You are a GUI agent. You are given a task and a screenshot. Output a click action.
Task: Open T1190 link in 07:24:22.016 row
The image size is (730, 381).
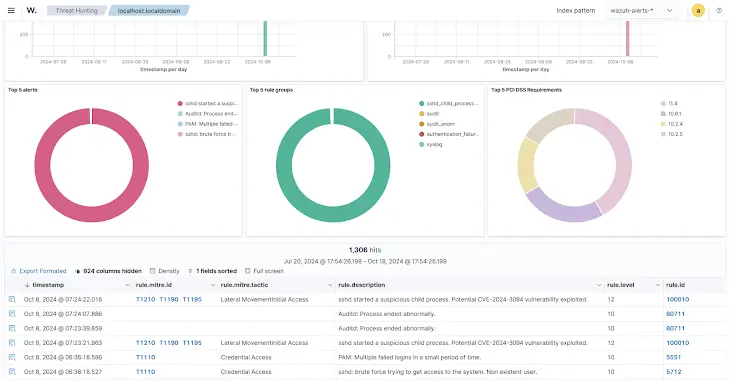(x=169, y=299)
